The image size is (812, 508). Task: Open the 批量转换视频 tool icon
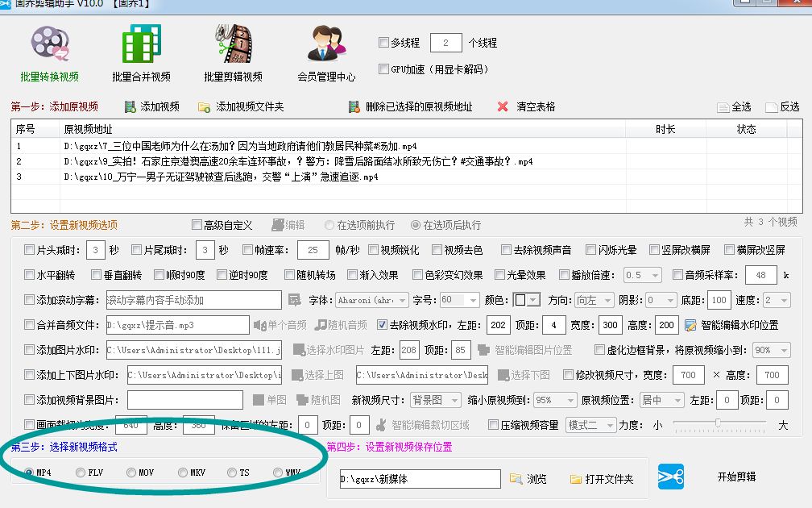tap(49, 44)
